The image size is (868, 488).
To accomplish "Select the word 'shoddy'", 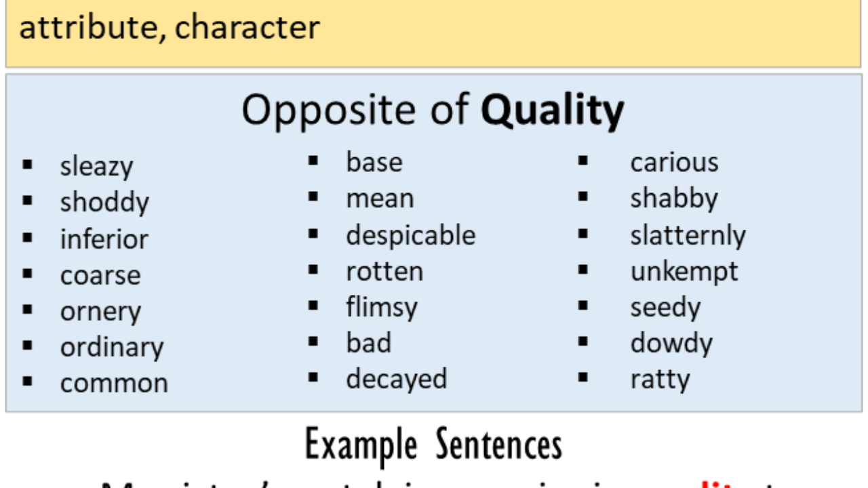I will click(104, 203).
